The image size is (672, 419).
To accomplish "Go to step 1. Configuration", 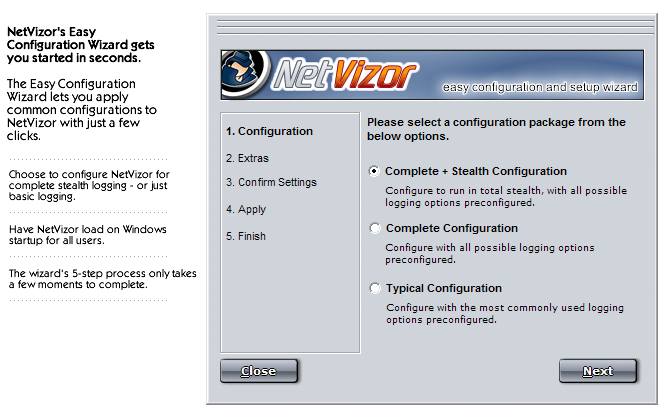I will click(270, 131).
